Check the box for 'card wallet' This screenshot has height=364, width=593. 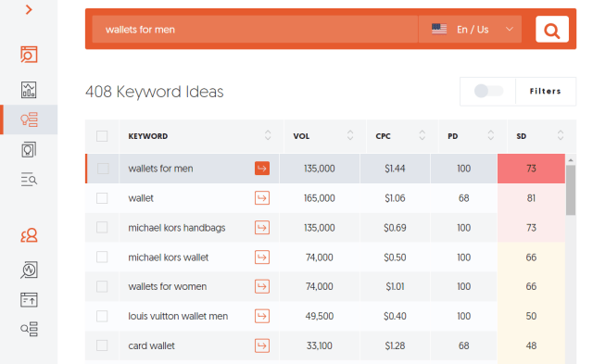tap(102, 345)
